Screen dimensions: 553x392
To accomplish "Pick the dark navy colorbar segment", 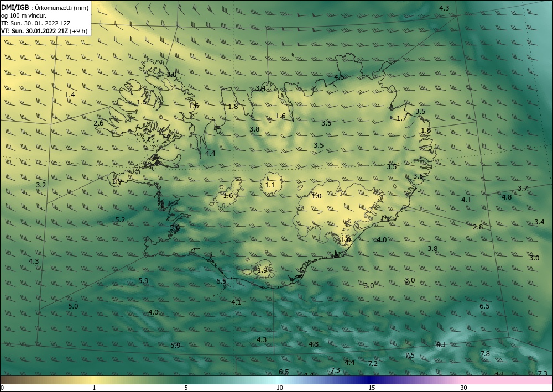I will tap(368, 380).
